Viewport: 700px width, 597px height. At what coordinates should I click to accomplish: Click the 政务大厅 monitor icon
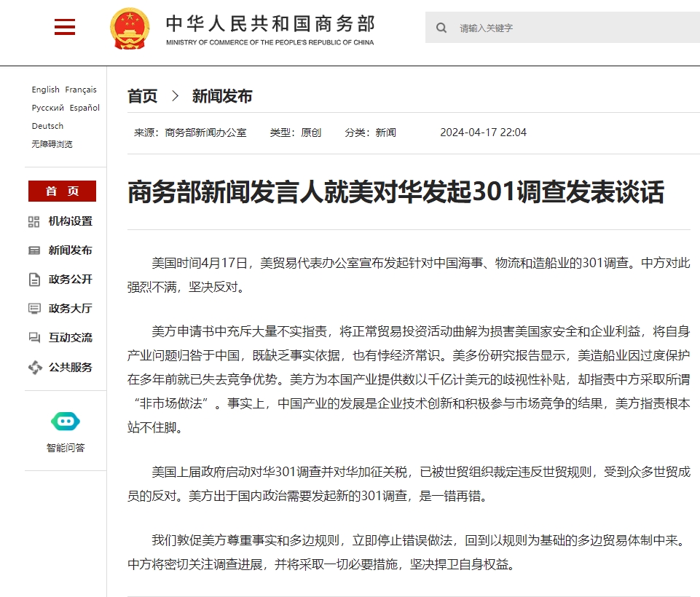click(34, 309)
